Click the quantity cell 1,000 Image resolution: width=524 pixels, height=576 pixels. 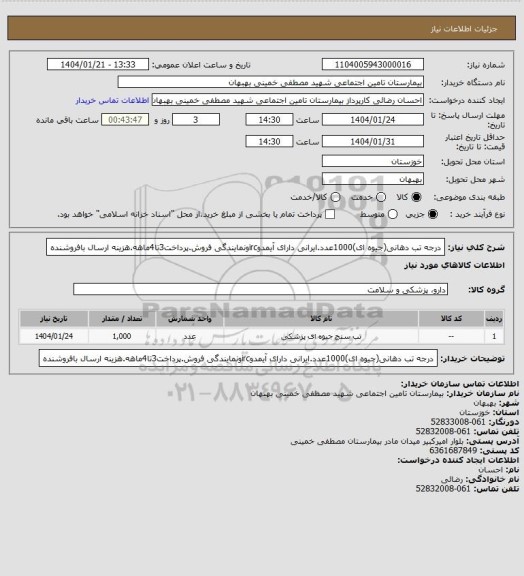[122, 336]
